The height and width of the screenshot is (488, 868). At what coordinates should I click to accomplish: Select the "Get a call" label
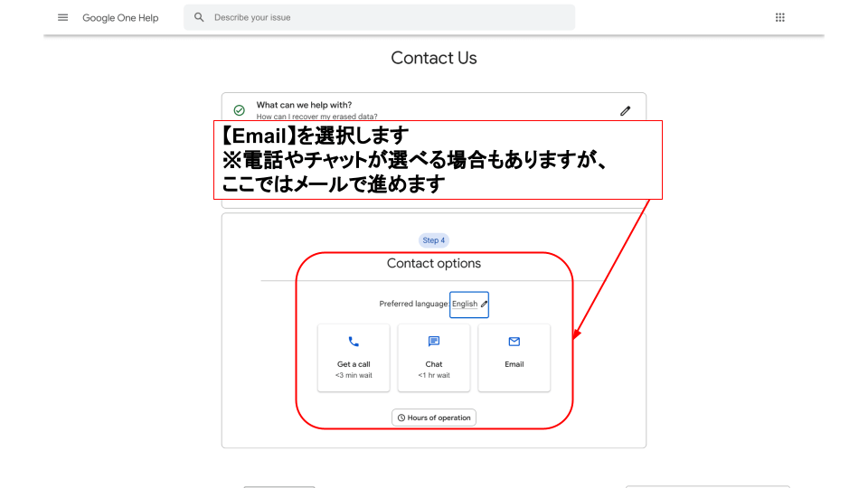(354, 364)
